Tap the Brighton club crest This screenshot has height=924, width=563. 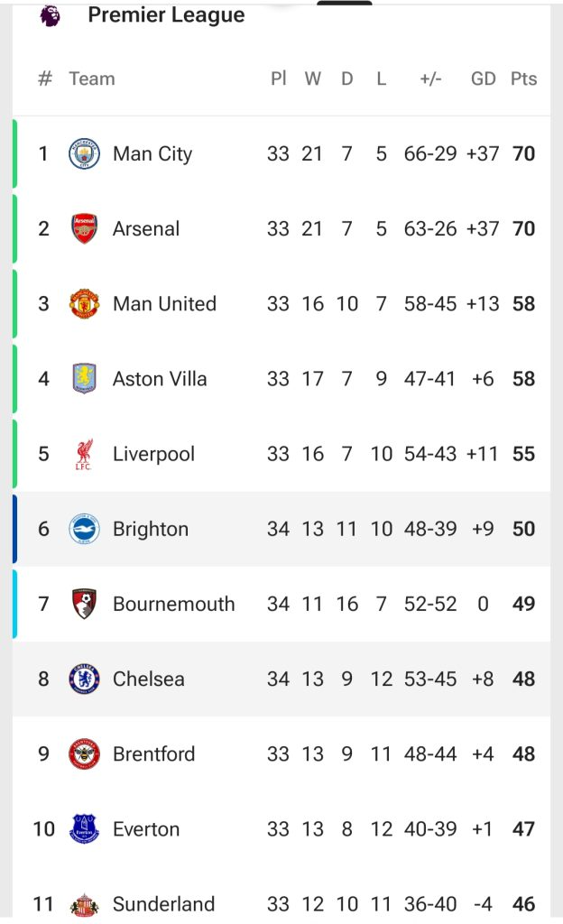click(85, 529)
